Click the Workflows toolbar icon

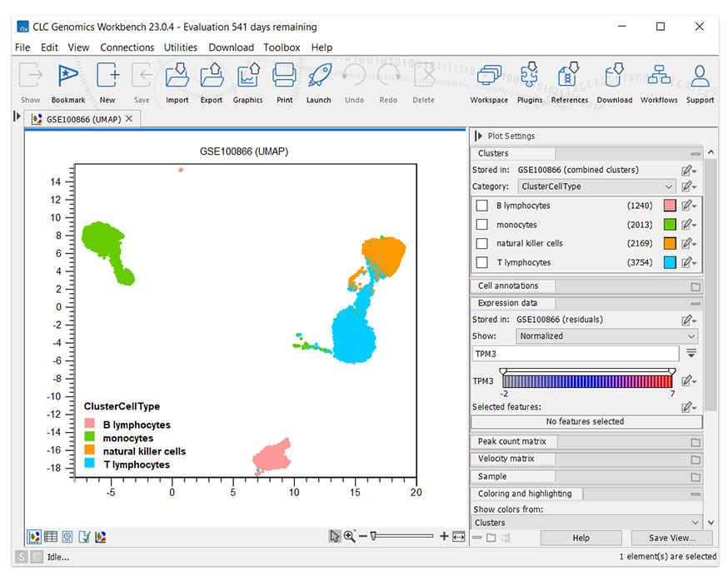pyautogui.click(x=659, y=82)
